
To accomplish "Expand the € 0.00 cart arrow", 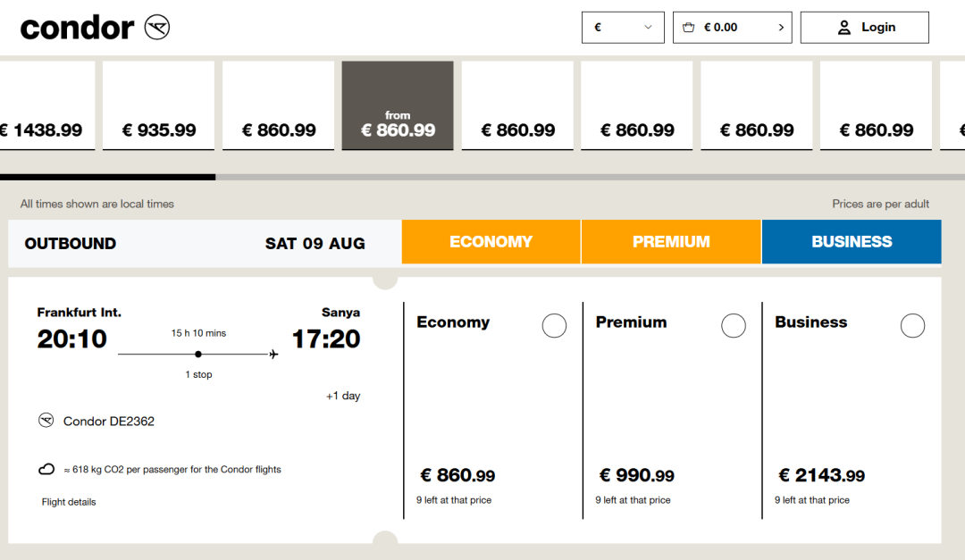I will (781, 28).
